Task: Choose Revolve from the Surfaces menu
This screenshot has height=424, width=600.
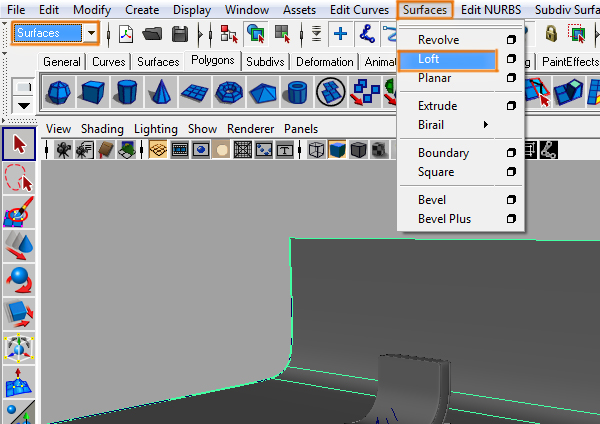Action: pyautogui.click(x=439, y=40)
